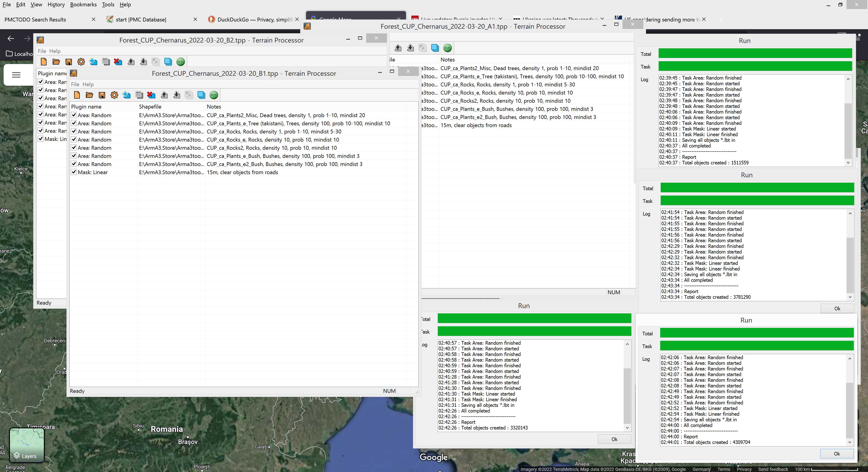
Task: Switch to start [PMC Database] tab
Action: [141, 19]
